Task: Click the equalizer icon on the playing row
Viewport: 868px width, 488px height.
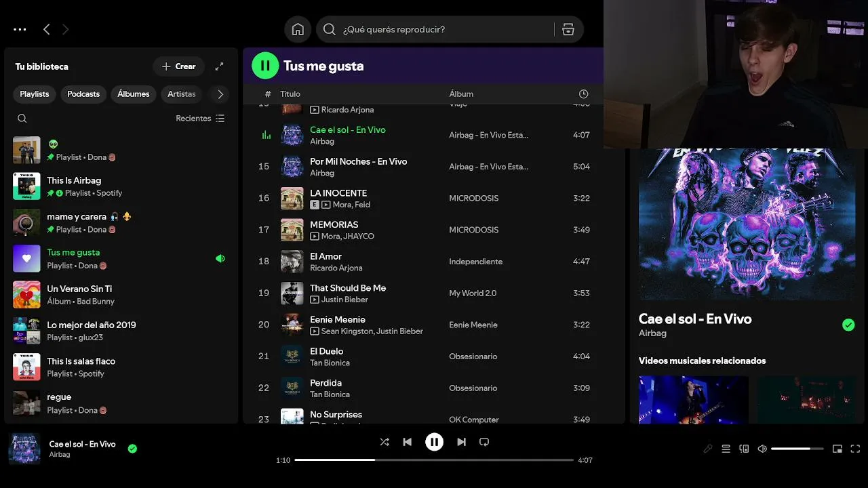Action: (x=266, y=135)
